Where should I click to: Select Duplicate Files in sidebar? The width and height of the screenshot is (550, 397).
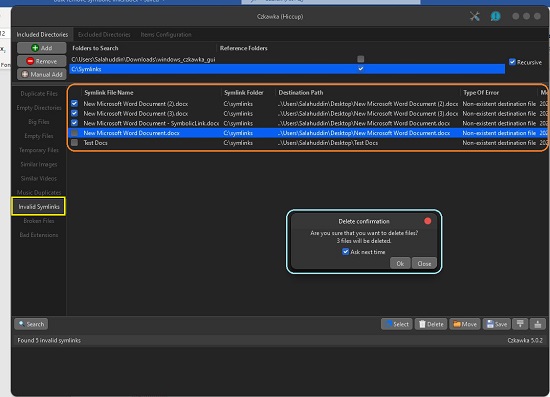coord(39,94)
